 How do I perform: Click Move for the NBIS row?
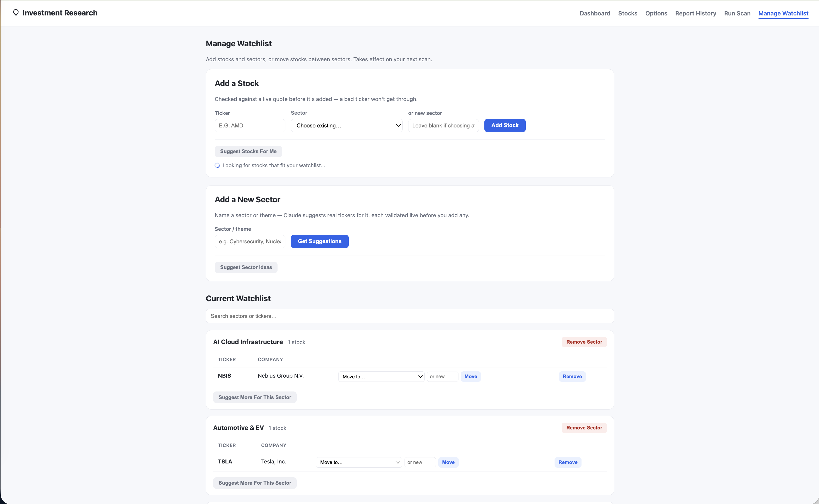click(471, 377)
